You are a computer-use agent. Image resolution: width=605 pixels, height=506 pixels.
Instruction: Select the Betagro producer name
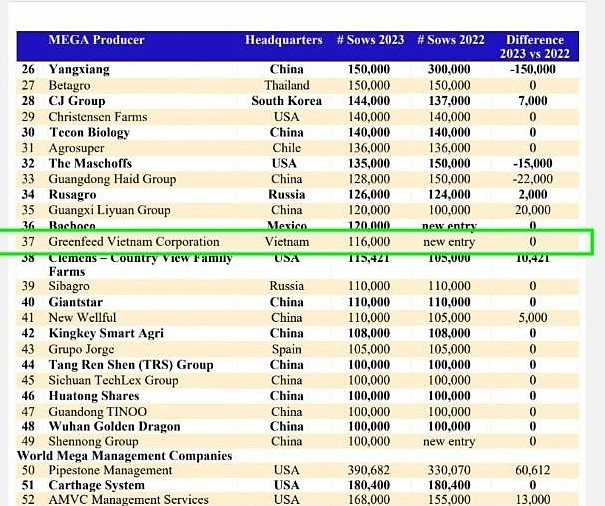coord(69,85)
